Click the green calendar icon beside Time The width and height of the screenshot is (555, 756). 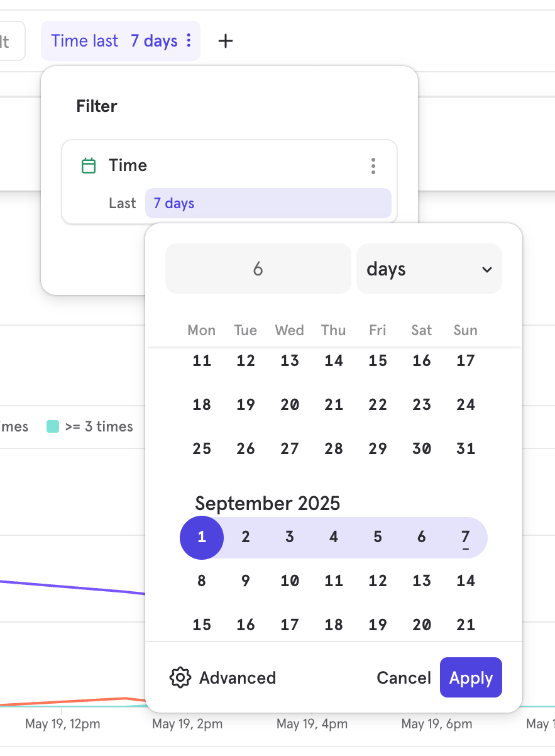coord(89,166)
